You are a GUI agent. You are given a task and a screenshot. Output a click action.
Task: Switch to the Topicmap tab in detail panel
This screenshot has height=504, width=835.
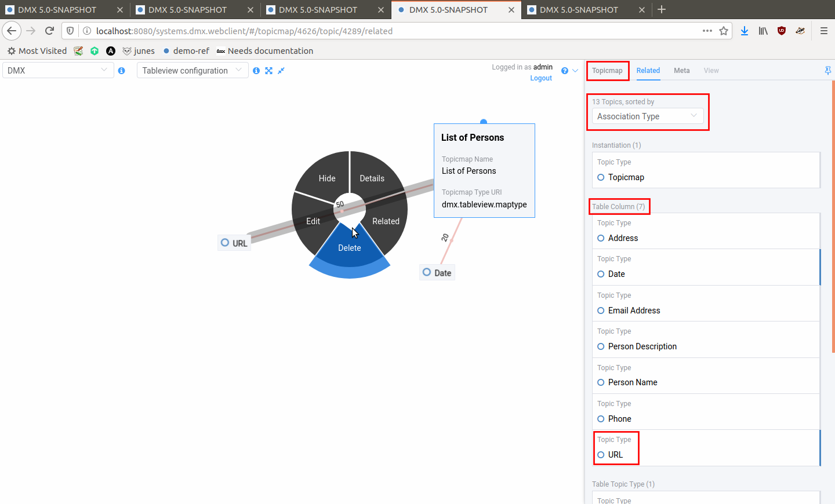607,71
